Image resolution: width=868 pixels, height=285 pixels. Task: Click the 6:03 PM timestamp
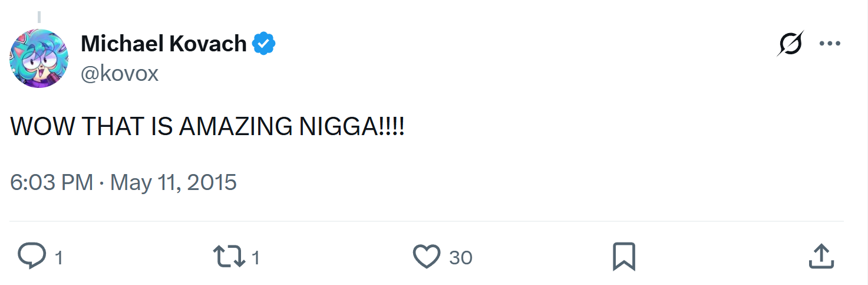(51, 182)
